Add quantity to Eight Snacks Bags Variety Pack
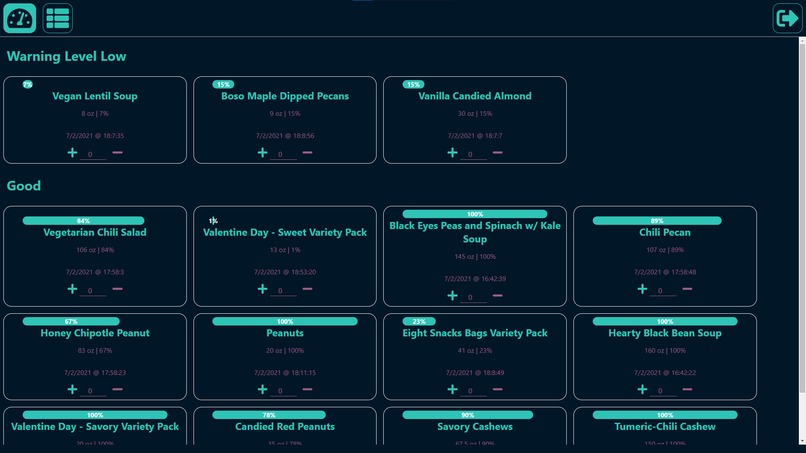The image size is (806, 453). 452,390
